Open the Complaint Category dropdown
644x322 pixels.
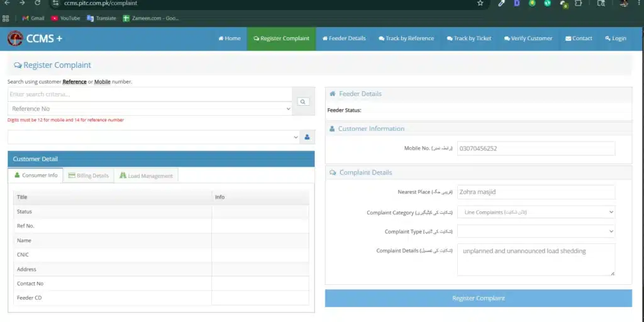[536, 213]
